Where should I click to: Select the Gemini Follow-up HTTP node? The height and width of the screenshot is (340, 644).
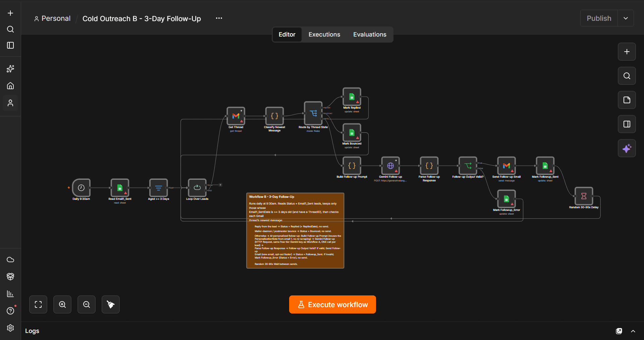pos(390,166)
